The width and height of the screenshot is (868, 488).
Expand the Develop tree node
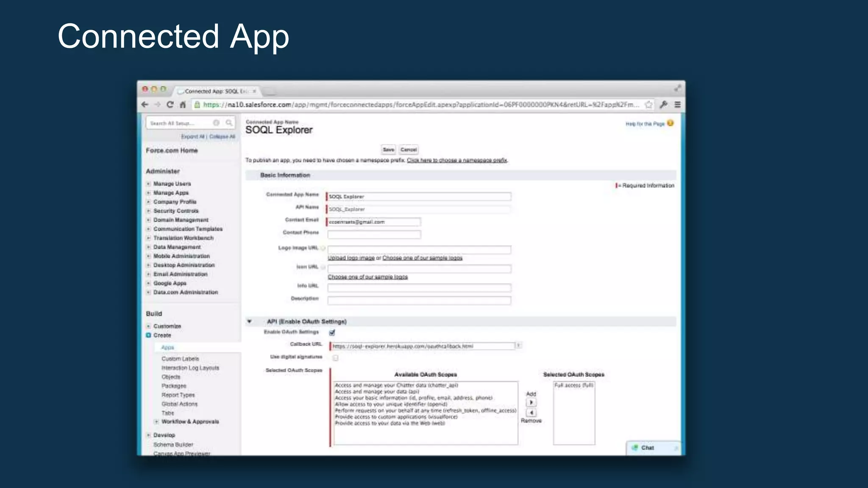pos(148,435)
